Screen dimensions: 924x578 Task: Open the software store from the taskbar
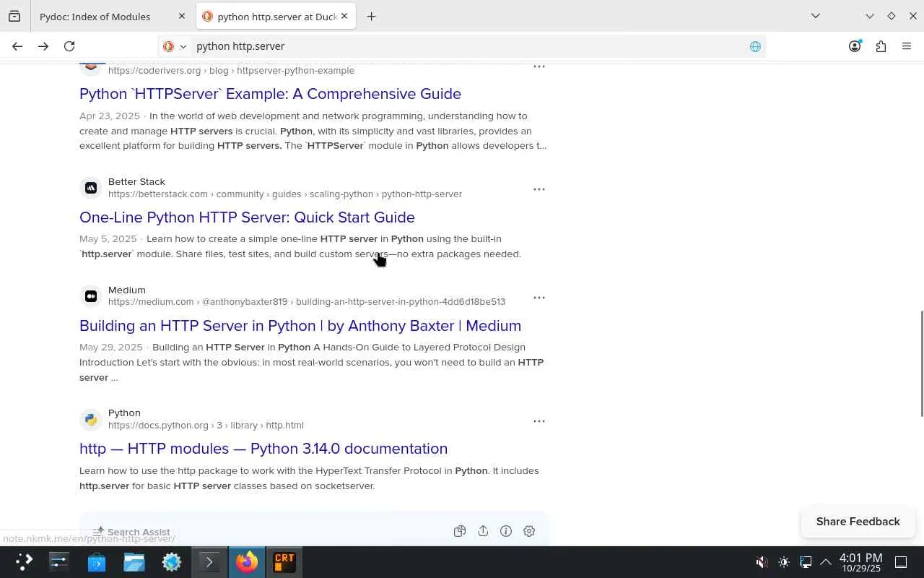click(x=97, y=561)
